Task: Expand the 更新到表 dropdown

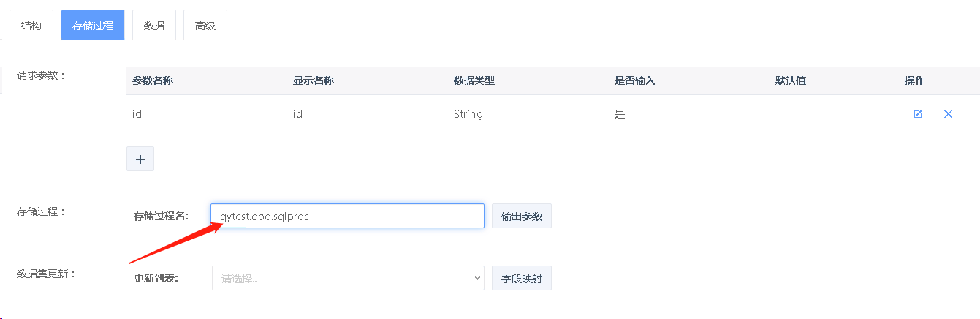Action: [347, 278]
